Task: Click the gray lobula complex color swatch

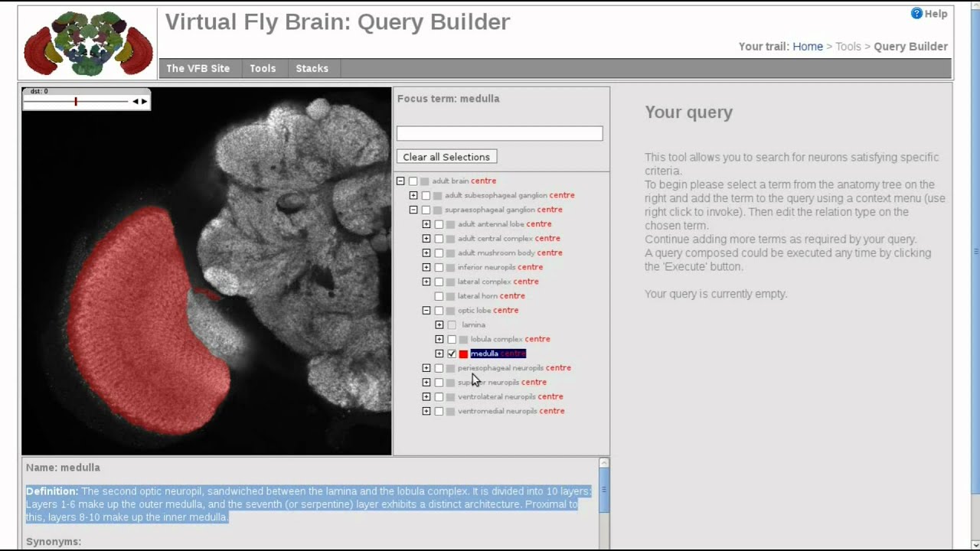Action: click(x=463, y=339)
